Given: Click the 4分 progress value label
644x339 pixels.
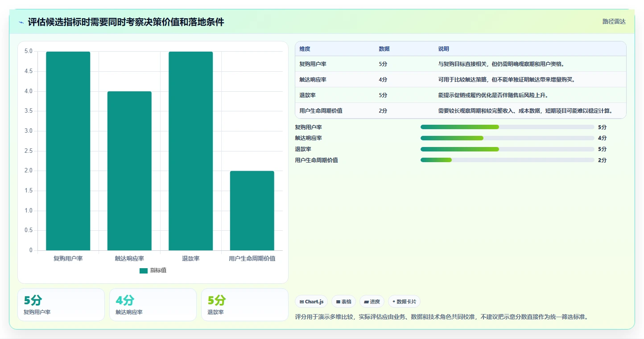Looking at the screenshot, I should (x=602, y=138).
